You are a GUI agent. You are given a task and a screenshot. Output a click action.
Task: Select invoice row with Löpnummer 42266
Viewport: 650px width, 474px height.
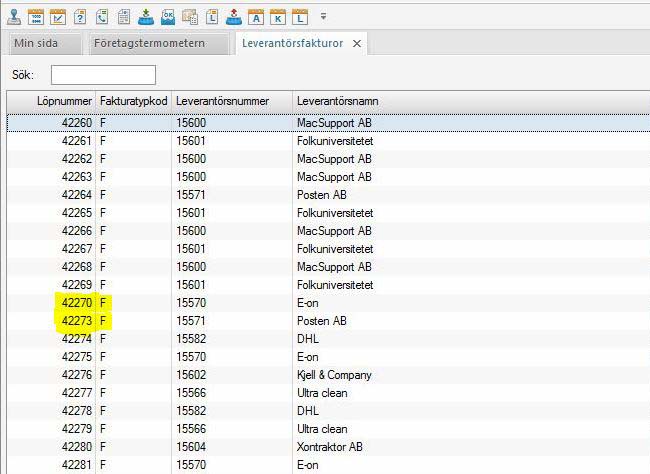point(328,231)
